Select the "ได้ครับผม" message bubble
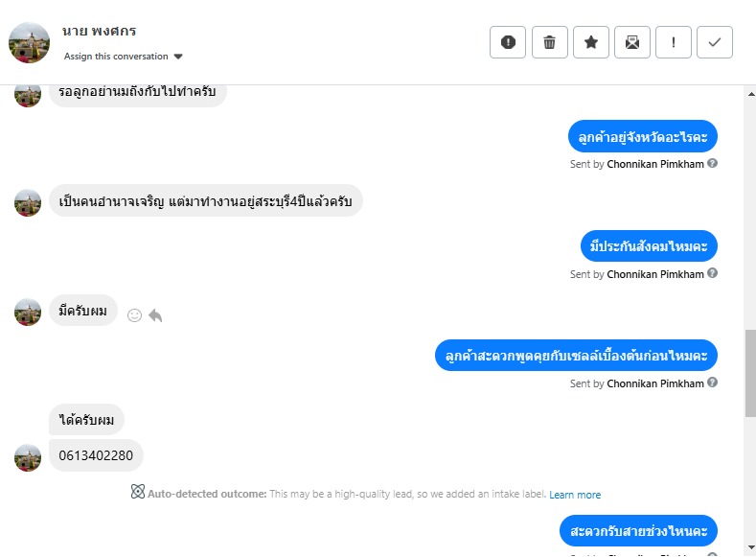The width and height of the screenshot is (756, 557). [86, 419]
